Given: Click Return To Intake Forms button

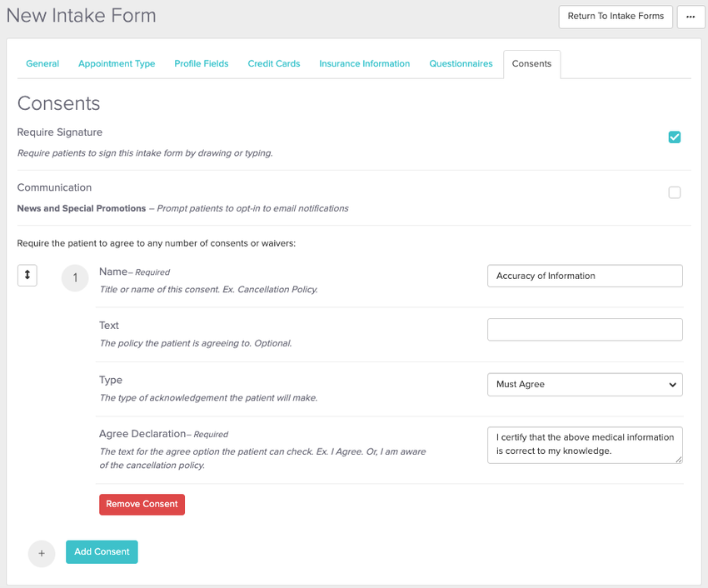Looking at the screenshot, I should click(616, 17).
